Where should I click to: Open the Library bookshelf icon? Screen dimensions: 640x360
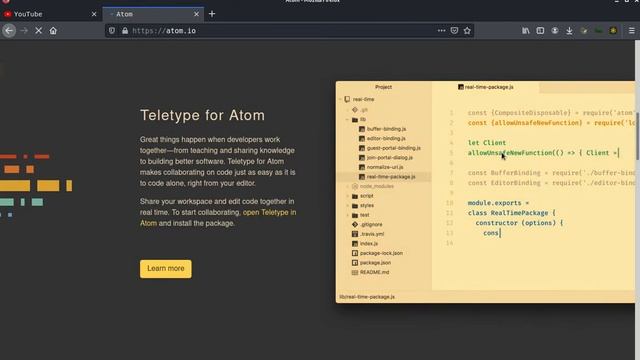pos(526,31)
